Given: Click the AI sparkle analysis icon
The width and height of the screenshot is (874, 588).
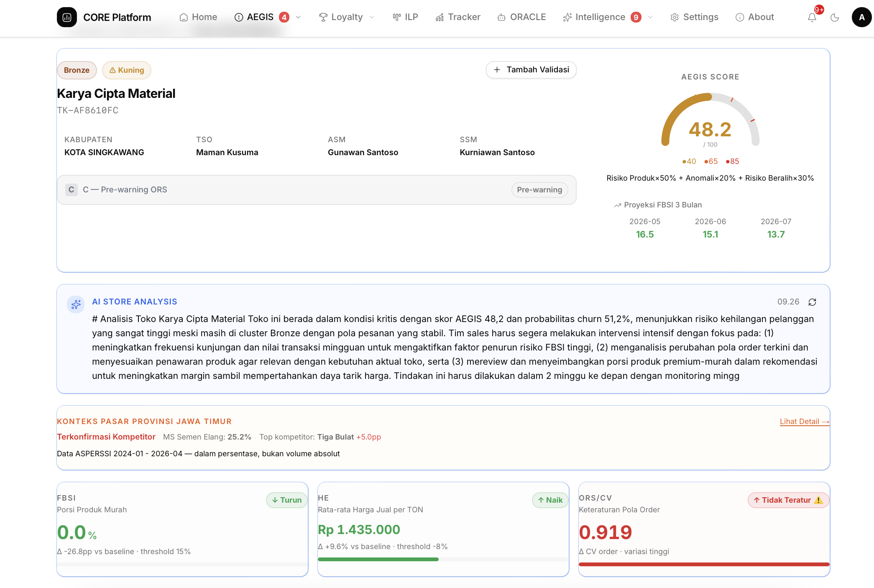Looking at the screenshot, I should 76,304.
